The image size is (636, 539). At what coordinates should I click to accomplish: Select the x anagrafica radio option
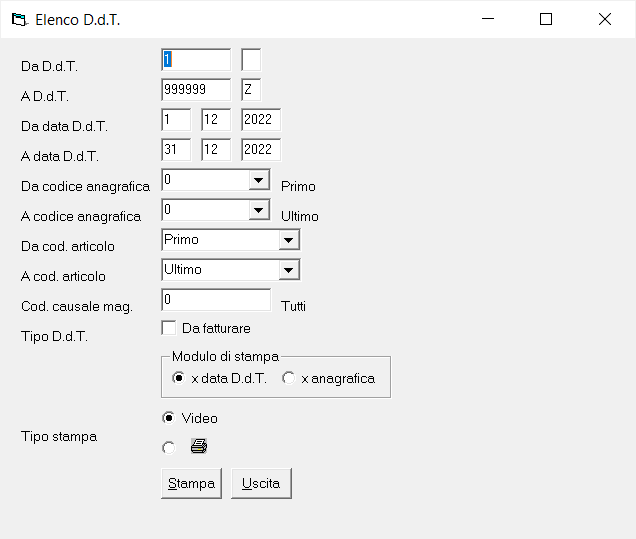tap(288, 378)
